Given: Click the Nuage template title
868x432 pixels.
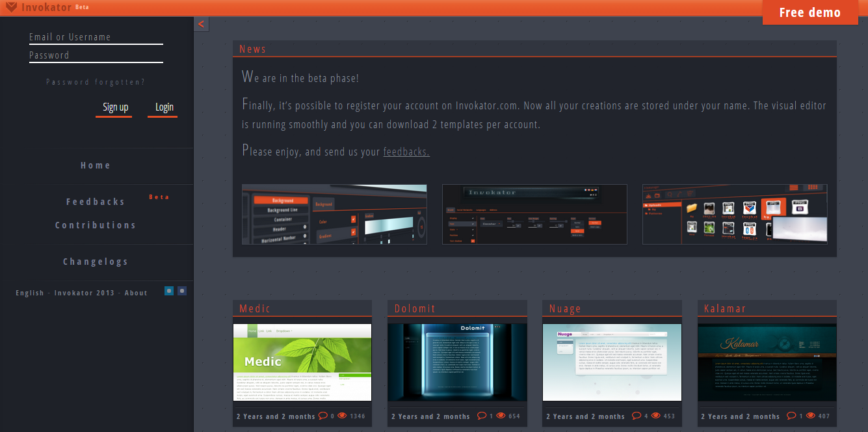Looking at the screenshot, I should pos(565,308).
